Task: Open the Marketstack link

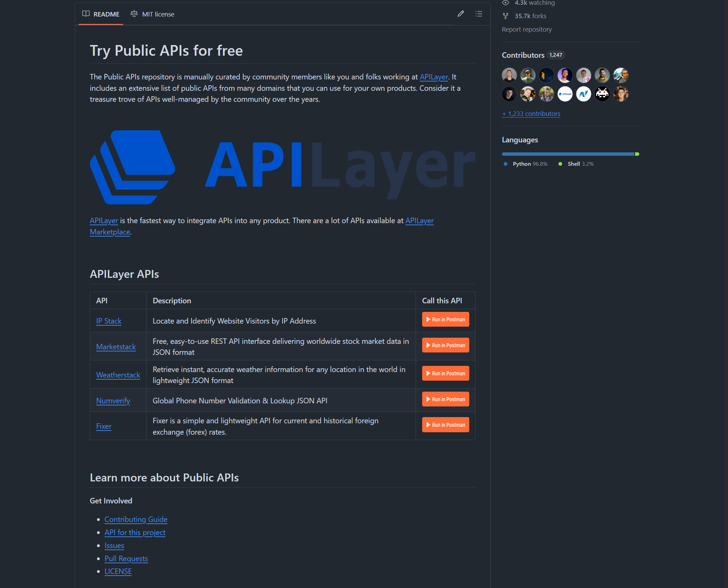Action: (116, 347)
